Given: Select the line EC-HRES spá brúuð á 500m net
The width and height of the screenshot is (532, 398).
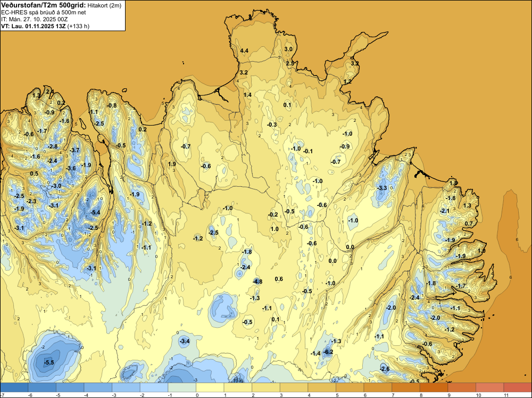Looking at the screenshot, I should click(44, 12).
